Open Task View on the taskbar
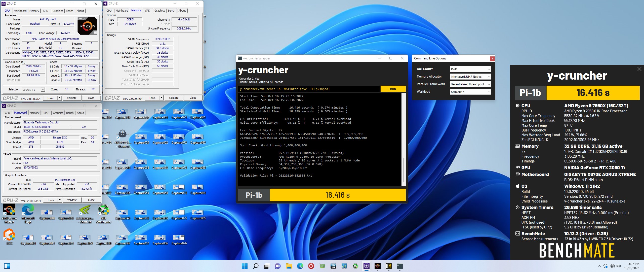644x272 pixels. [267, 266]
